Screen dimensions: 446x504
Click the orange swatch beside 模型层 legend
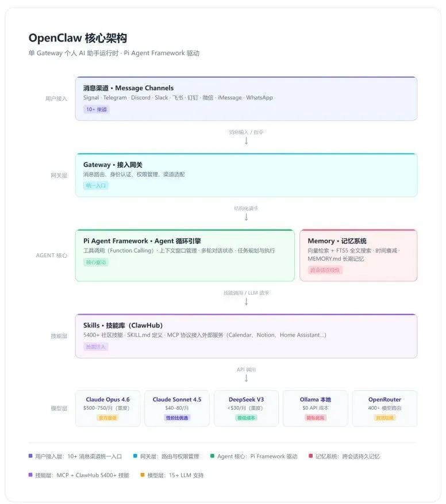tap(142, 475)
